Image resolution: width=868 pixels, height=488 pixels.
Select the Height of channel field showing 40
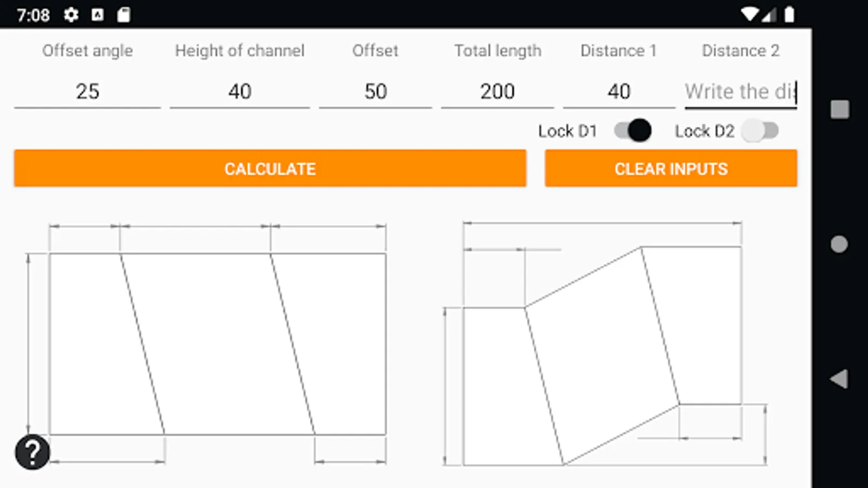[239, 91]
